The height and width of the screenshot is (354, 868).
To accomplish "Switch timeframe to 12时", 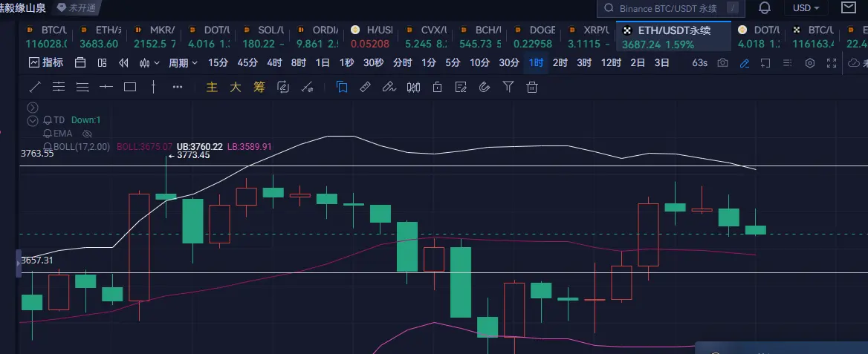I will (x=611, y=63).
